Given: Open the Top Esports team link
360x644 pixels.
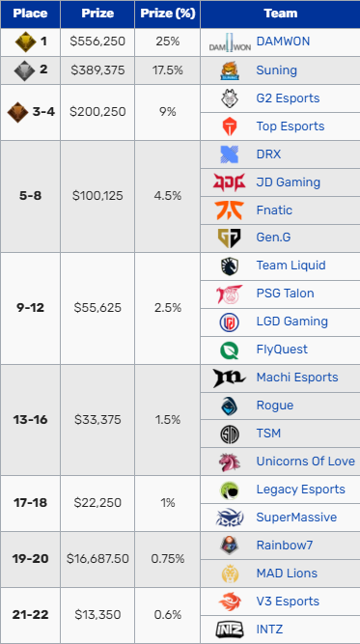Looking at the screenshot, I should coord(291,126).
